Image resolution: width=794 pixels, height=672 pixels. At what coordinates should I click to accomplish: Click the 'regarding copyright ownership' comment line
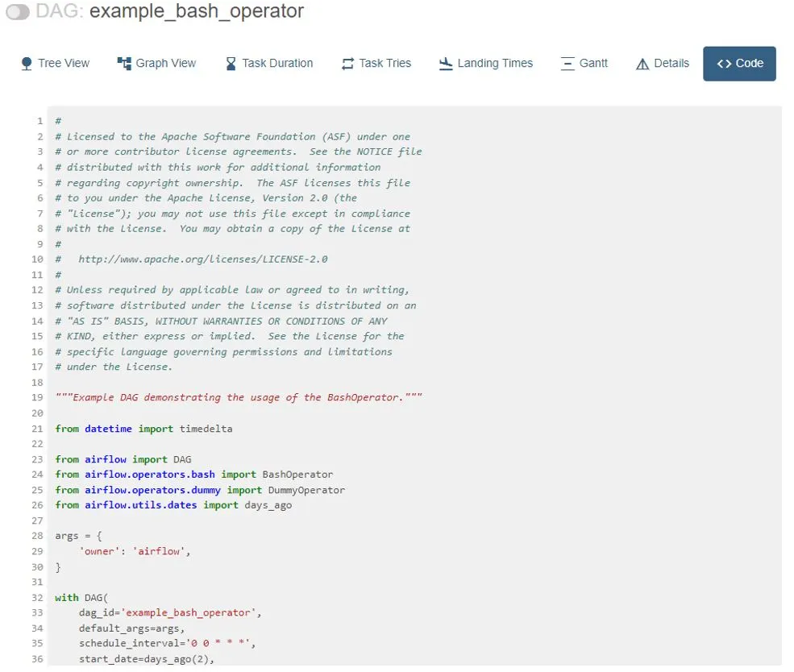(x=232, y=183)
